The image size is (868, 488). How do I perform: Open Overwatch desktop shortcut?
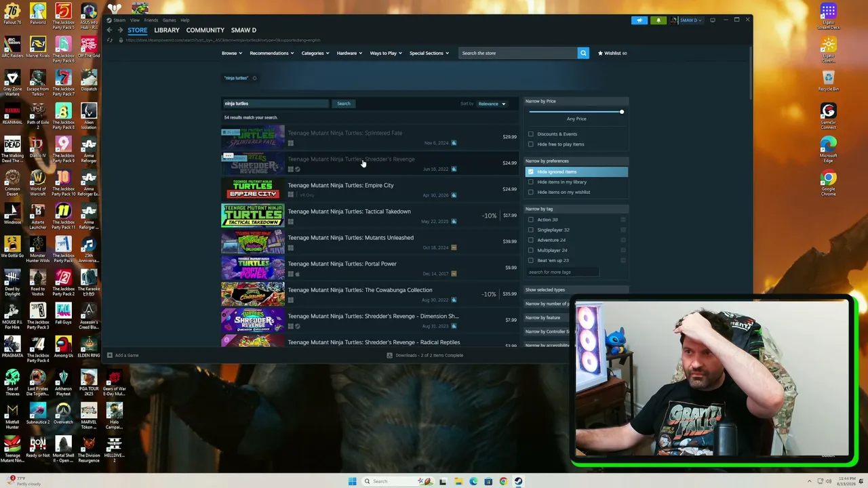[63, 413]
